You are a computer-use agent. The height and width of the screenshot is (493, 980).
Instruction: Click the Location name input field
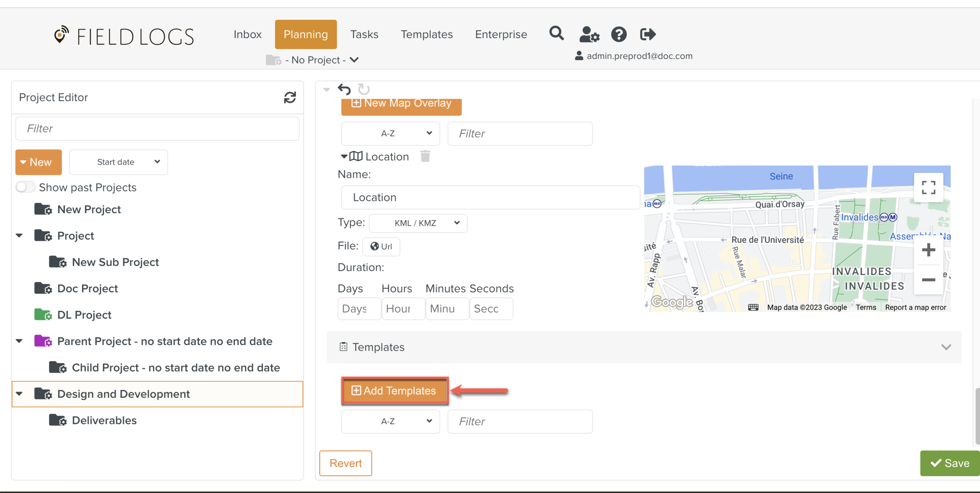(490, 197)
